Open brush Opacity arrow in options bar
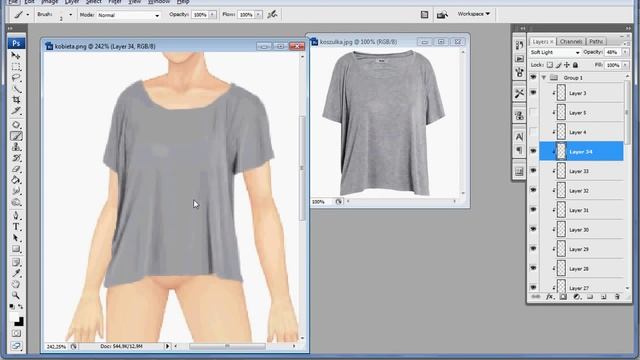The width and height of the screenshot is (640, 360). tap(212, 15)
